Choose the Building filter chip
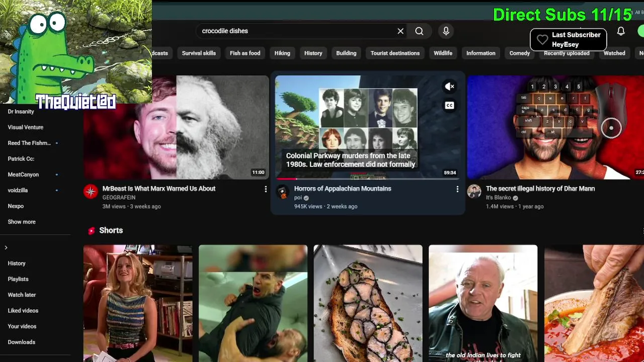Screen dimensions: 644x362 coord(346,53)
